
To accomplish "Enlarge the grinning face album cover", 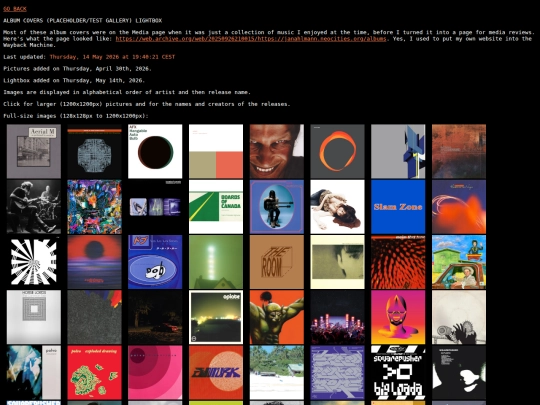I will coord(277,151).
